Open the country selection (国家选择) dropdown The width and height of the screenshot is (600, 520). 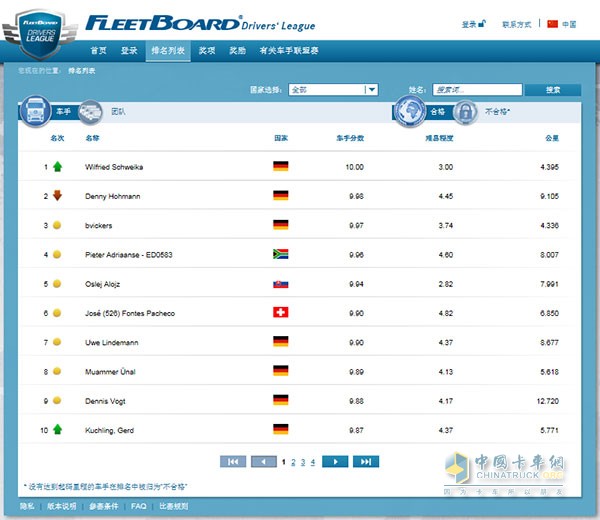(333, 90)
